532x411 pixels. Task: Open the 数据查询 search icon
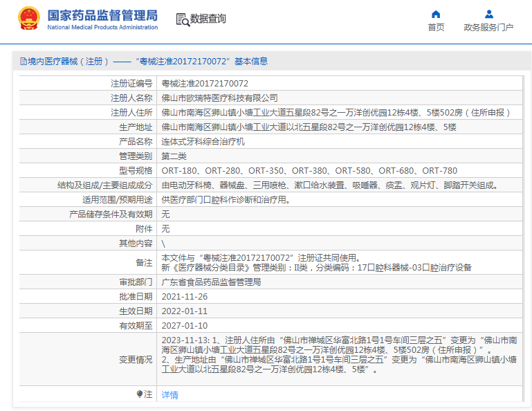tap(183, 19)
